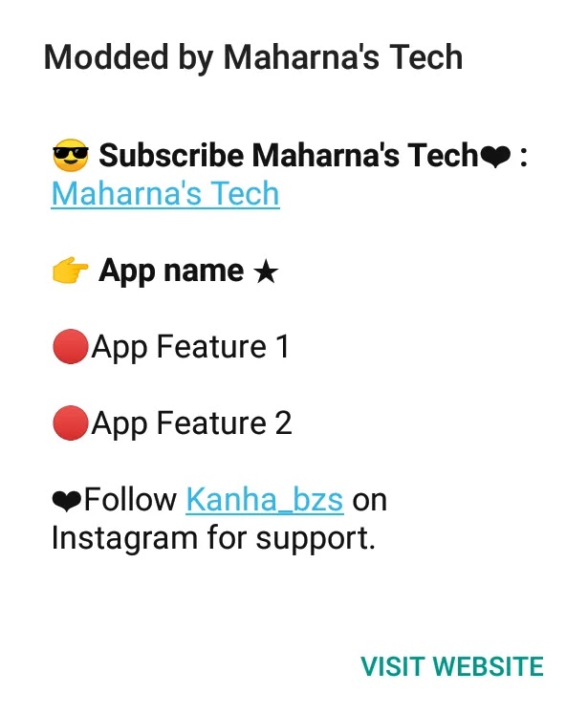Screen dimensions: 588x715
Task: Click the black heart after Tech
Action: tap(495, 158)
